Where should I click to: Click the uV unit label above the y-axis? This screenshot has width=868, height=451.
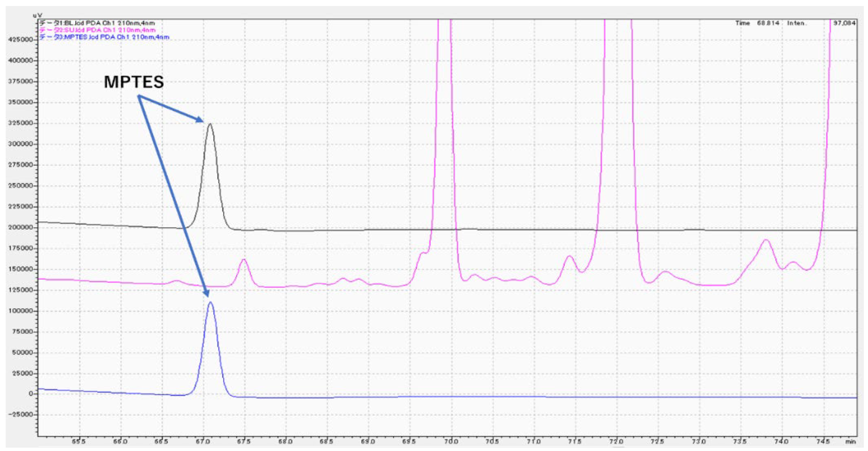point(37,16)
